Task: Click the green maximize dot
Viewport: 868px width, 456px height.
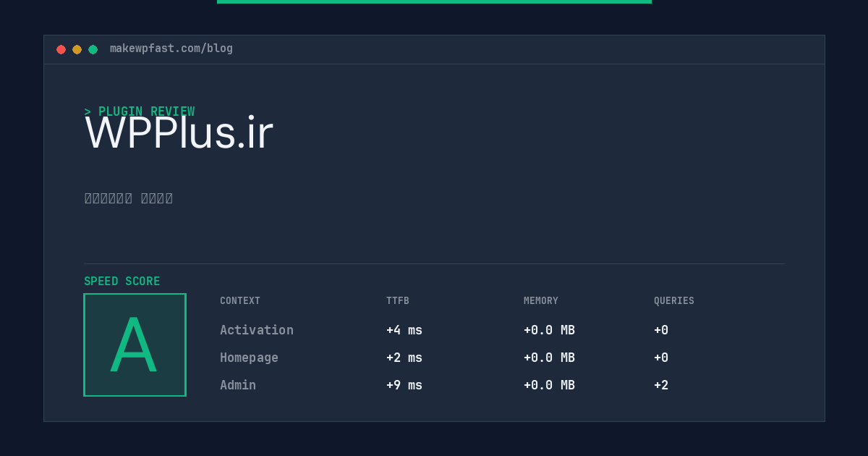Action: (93, 49)
